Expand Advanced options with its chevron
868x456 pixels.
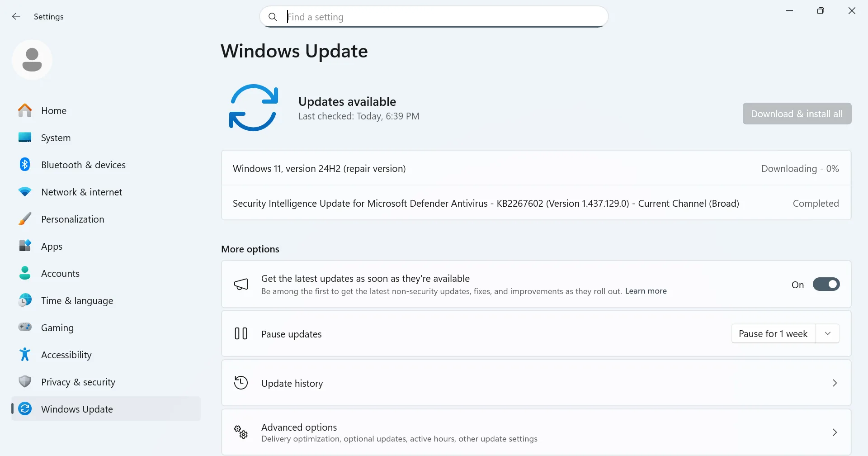pyautogui.click(x=835, y=432)
